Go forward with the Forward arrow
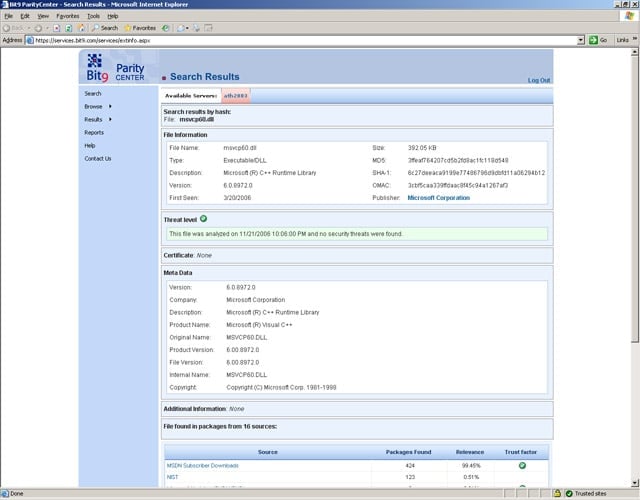The height and width of the screenshot is (500, 640). pyautogui.click(x=38, y=28)
